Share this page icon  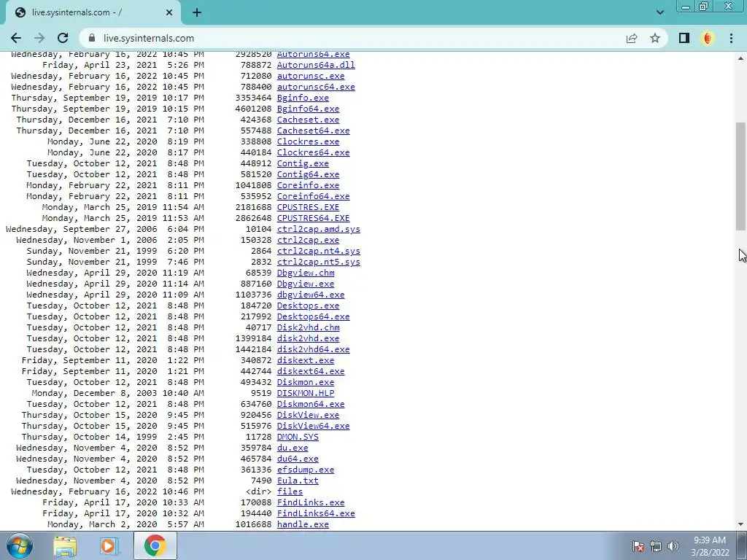(x=632, y=38)
